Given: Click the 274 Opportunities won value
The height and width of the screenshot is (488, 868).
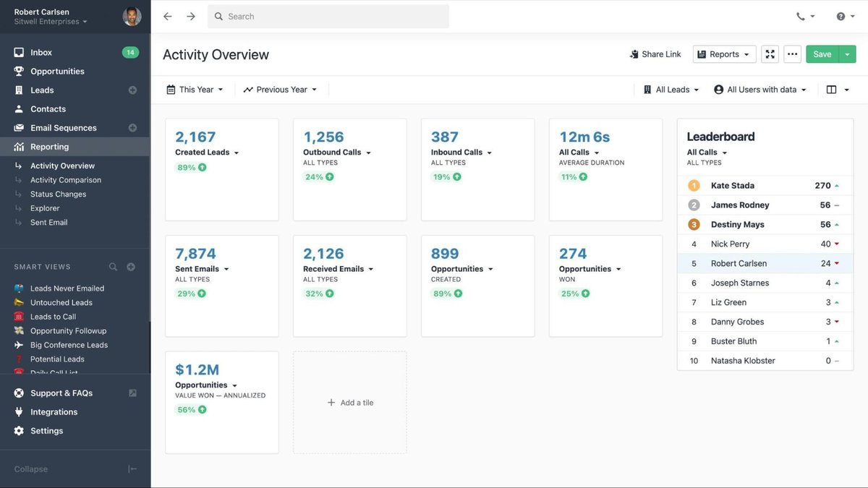Looking at the screenshot, I should click(573, 253).
